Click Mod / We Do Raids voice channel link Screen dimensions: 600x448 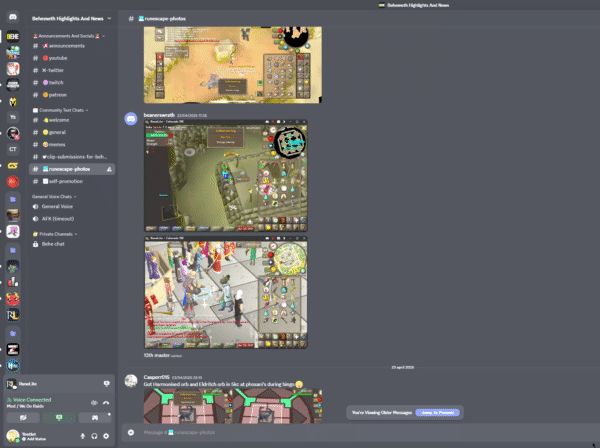(x=25, y=406)
